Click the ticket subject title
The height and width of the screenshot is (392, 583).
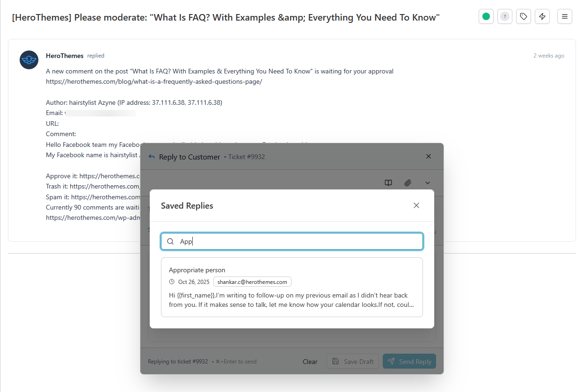pyautogui.click(x=226, y=18)
